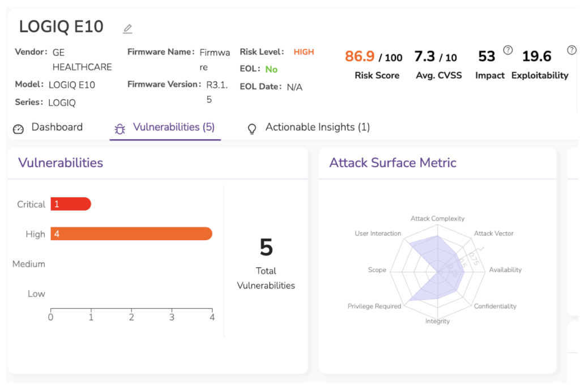This screenshot has height=392, width=580.
Task: Click the 86.9 risk score value
Action: (360, 56)
